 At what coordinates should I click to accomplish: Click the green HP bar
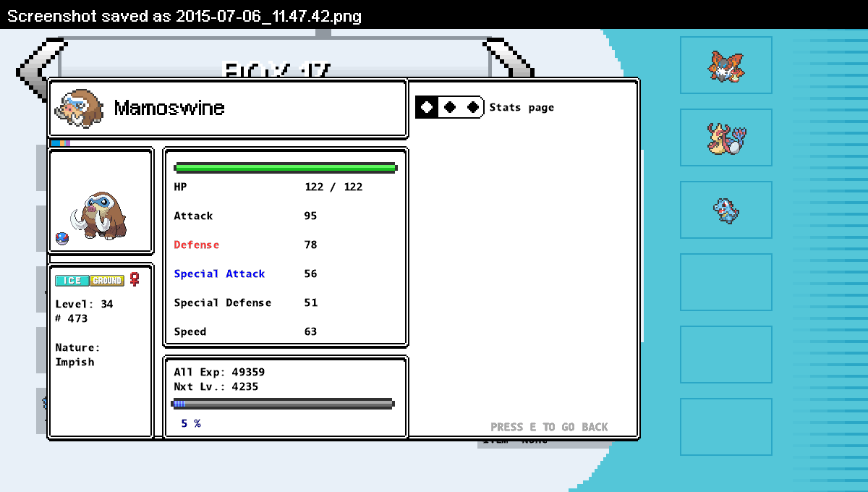pos(286,168)
